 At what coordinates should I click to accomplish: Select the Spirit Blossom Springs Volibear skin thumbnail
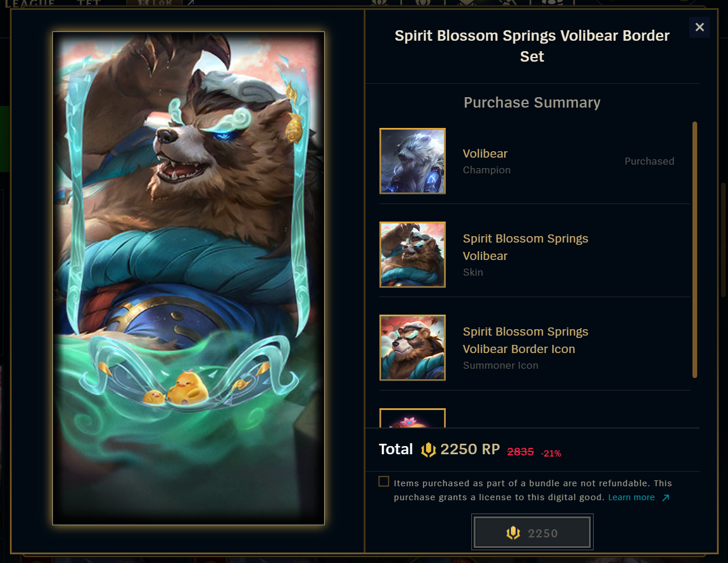pyautogui.click(x=413, y=255)
